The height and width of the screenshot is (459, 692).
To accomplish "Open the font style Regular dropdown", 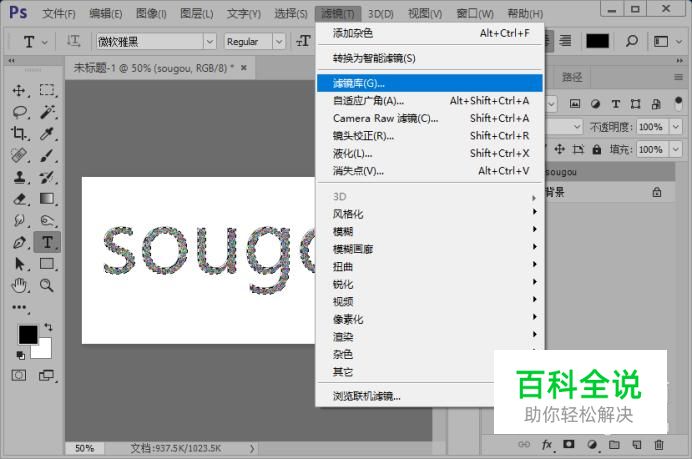I will tap(279, 41).
